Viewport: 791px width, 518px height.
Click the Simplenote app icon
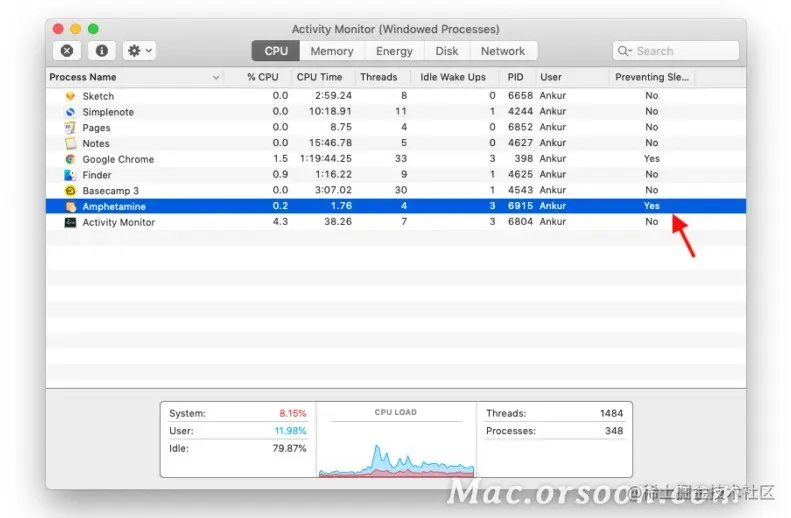pyautogui.click(x=70, y=111)
